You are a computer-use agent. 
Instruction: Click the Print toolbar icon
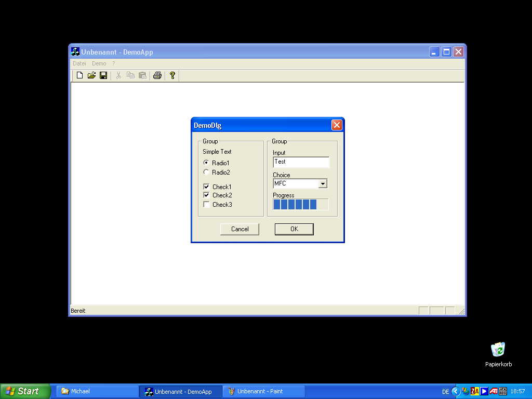157,75
